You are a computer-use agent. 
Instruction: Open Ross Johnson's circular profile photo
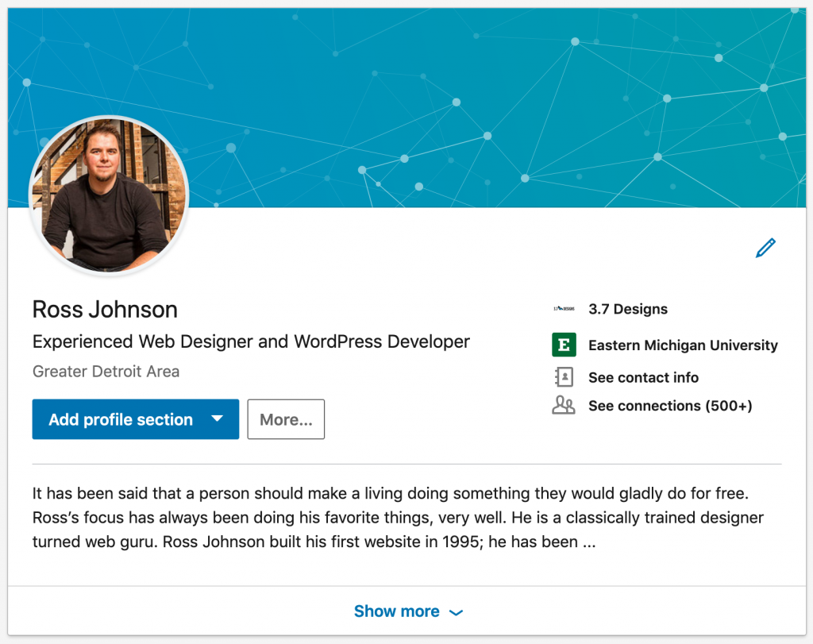[x=109, y=196]
